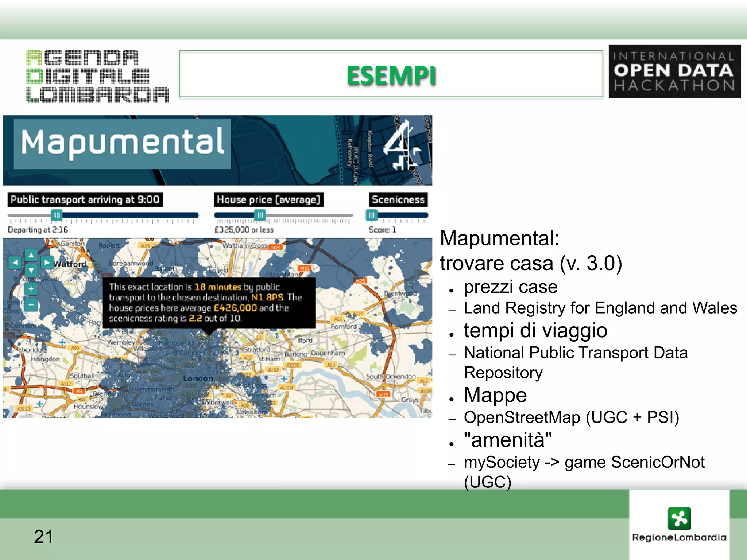Click London label on the map
This screenshot has height=560, width=747.
click(198, 378)
